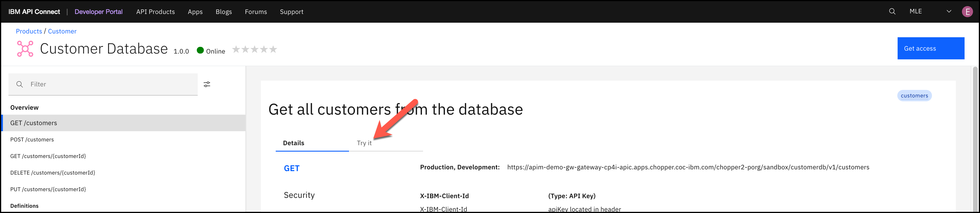
Task: Switch to the Try it tab
Action: (x=386, y=143)
